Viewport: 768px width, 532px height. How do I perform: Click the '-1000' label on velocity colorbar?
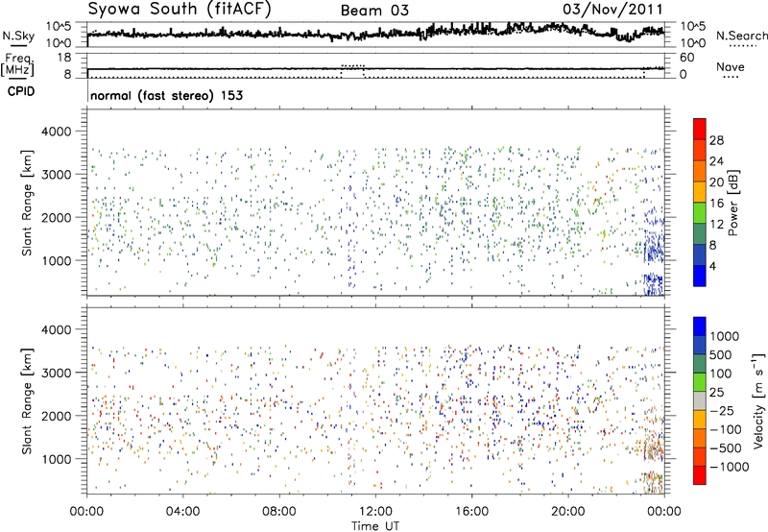click(x=729, y=467)
